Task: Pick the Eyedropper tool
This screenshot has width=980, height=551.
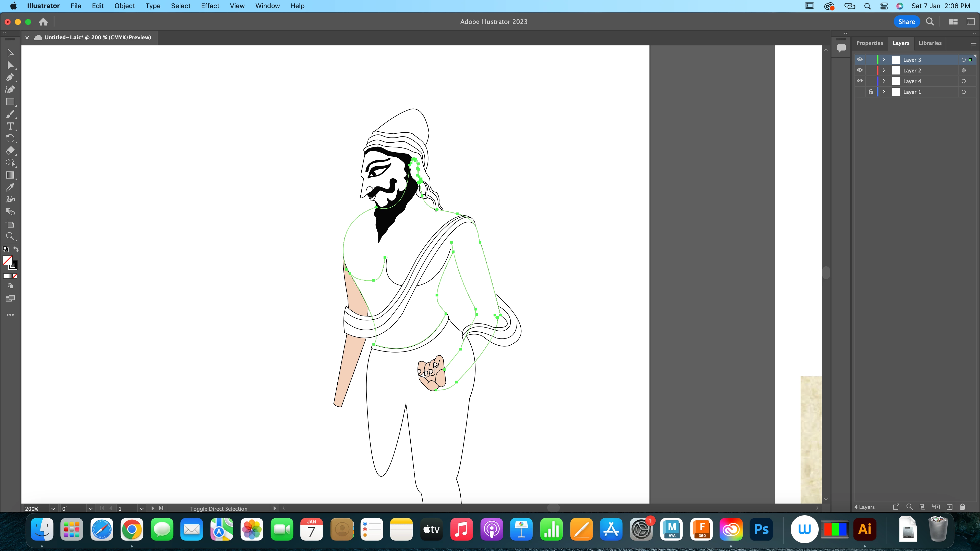Action: [x=10, y=187]
